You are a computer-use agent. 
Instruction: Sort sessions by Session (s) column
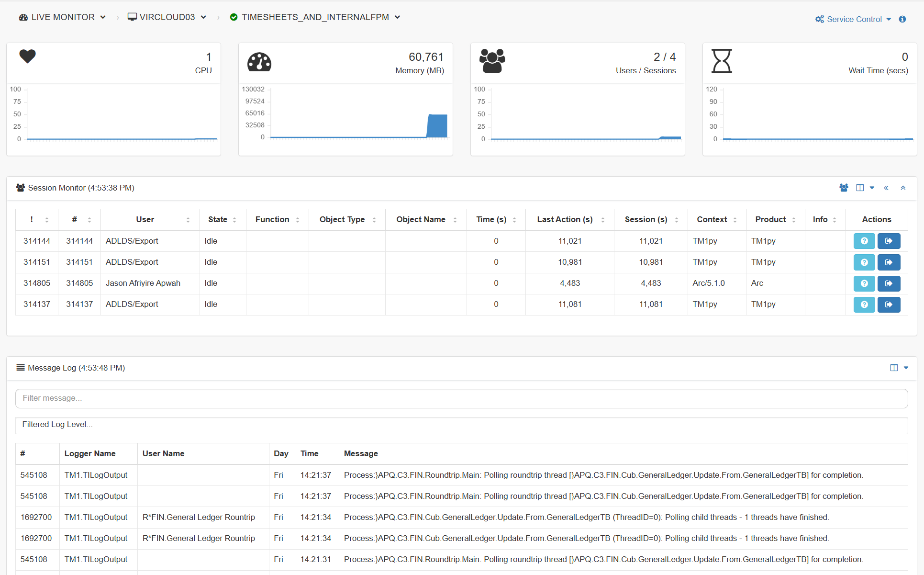click(651, 219)
